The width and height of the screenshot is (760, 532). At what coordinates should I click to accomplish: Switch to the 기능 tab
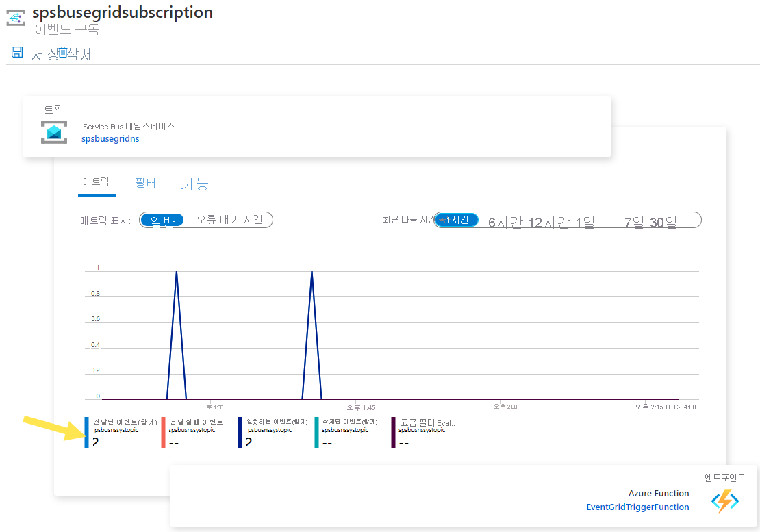[x=194, y=183]
